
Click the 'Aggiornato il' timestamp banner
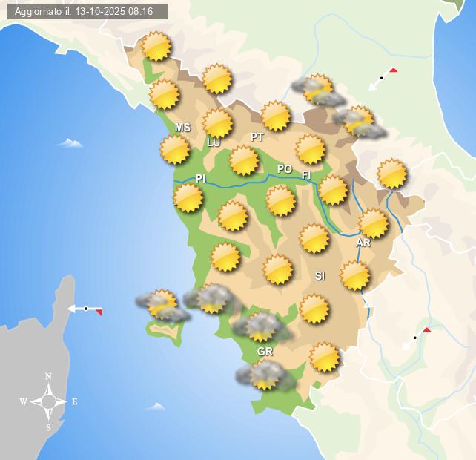tap(85, 11)
